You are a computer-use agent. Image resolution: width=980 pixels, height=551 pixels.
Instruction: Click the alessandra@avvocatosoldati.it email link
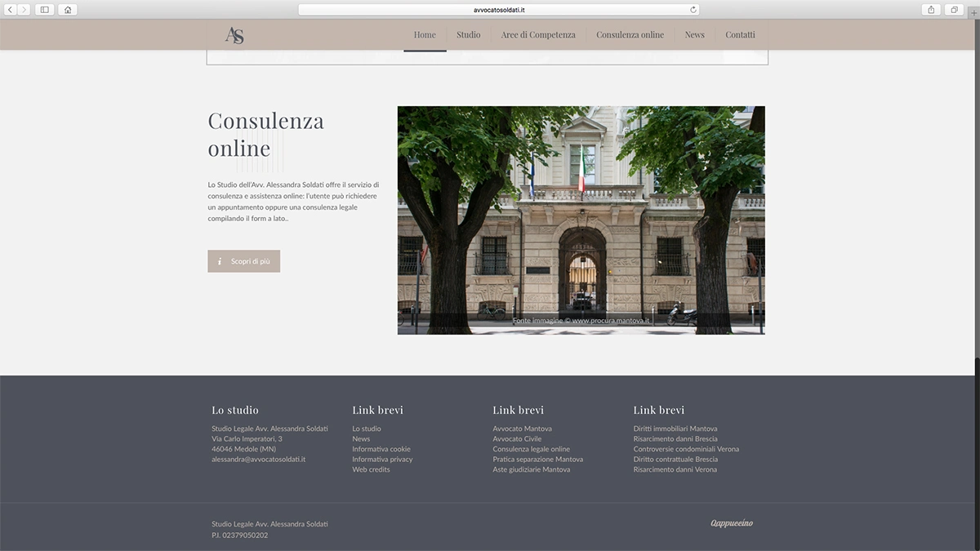258,460
